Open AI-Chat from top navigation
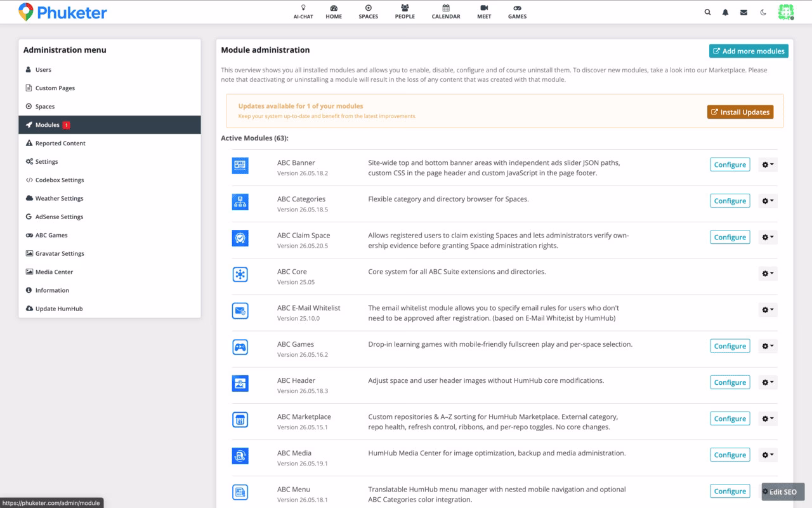The image size is (812, 508). point(303,12)
